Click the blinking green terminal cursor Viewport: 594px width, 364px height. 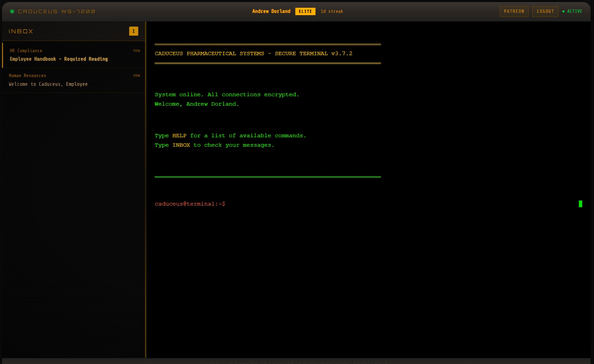[580, 204]
